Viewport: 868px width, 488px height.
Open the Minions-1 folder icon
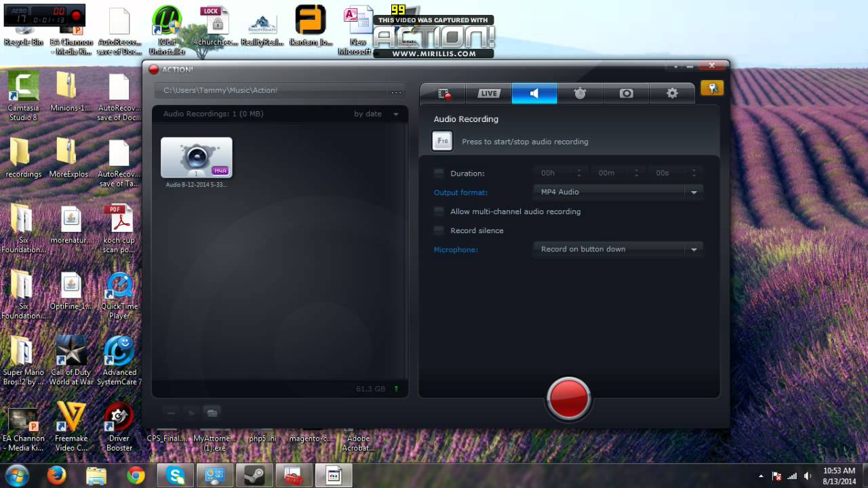pyautogui.click(x=71, y=91)
